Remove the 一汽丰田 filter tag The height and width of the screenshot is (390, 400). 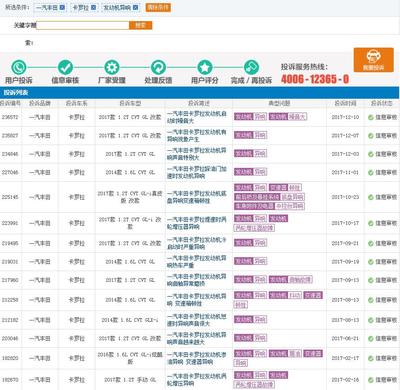pyautogui.click(x=62, y=7)
